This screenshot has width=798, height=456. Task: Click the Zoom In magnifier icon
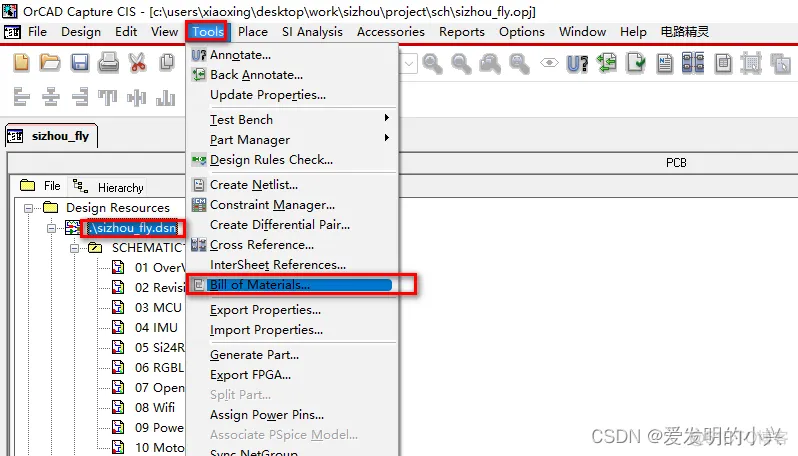tap(432, 64)
